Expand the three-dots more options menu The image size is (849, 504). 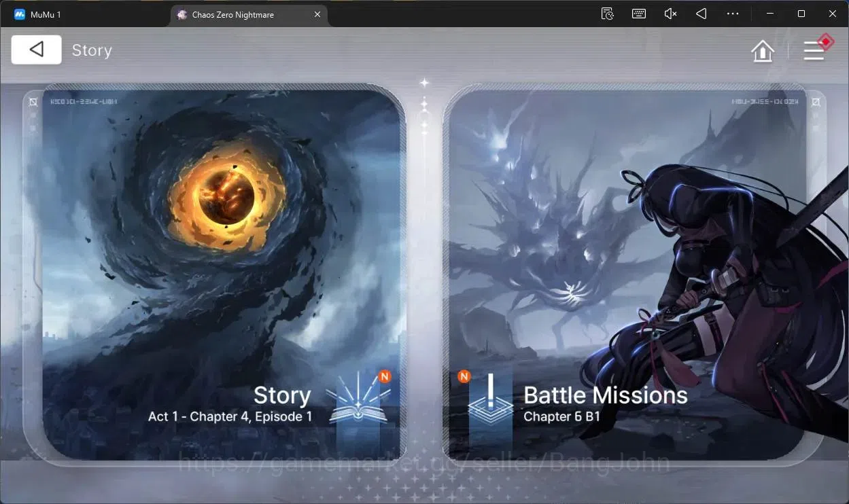click(733, 14)
